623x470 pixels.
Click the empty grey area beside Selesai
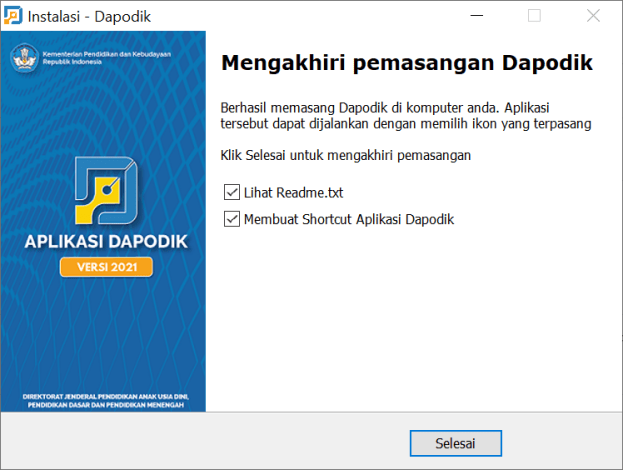click(x=250, y=443)
